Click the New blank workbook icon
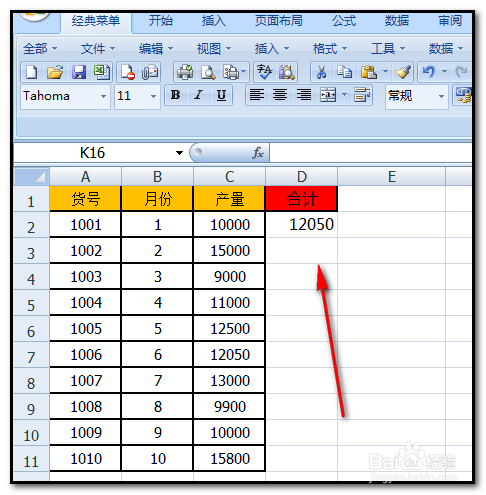Image resolution: width=486 pixels, height=495 pixels. [32, 72]
